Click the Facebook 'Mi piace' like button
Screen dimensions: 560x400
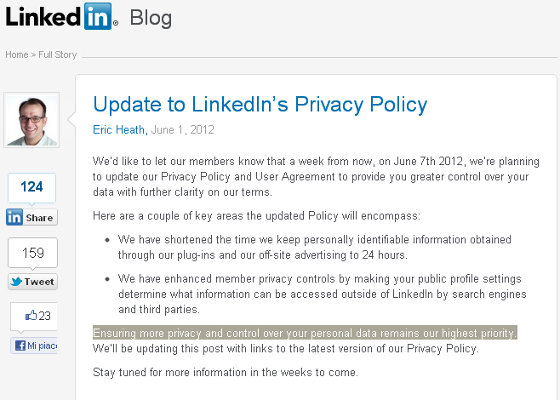[x=34, y=346]
